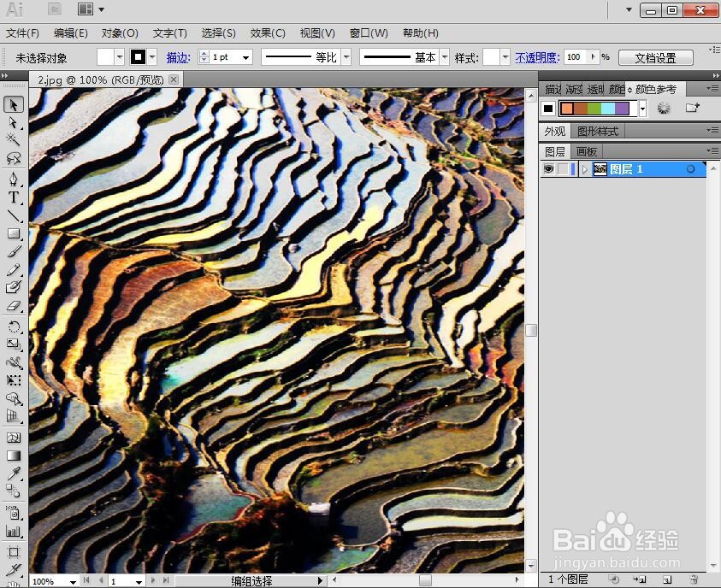Screen dimensions: 721x588
Task: Click the Create New Sublayer icon
Action: point(640,579)
